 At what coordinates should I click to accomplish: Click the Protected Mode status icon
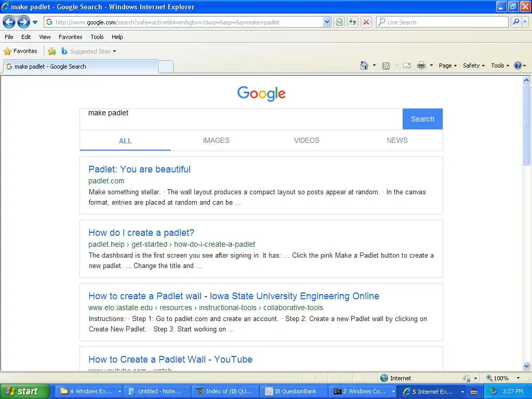click(467, 378)
